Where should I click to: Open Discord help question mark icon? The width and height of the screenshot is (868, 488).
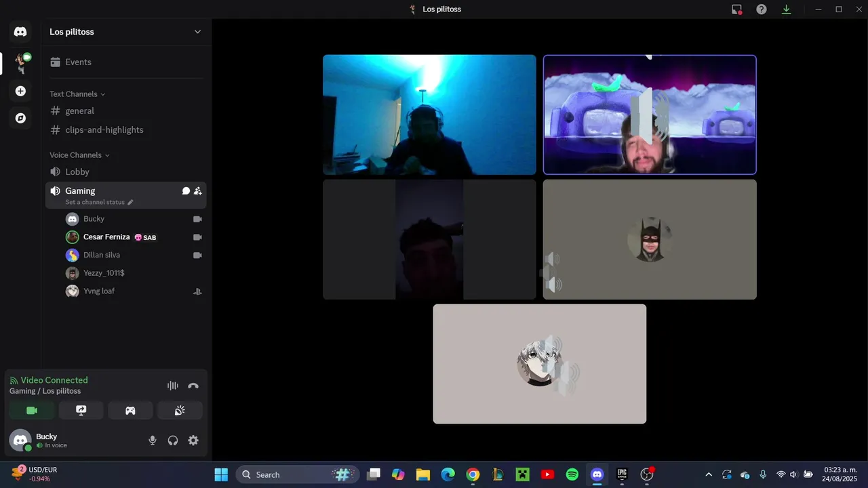pos(762,9)
